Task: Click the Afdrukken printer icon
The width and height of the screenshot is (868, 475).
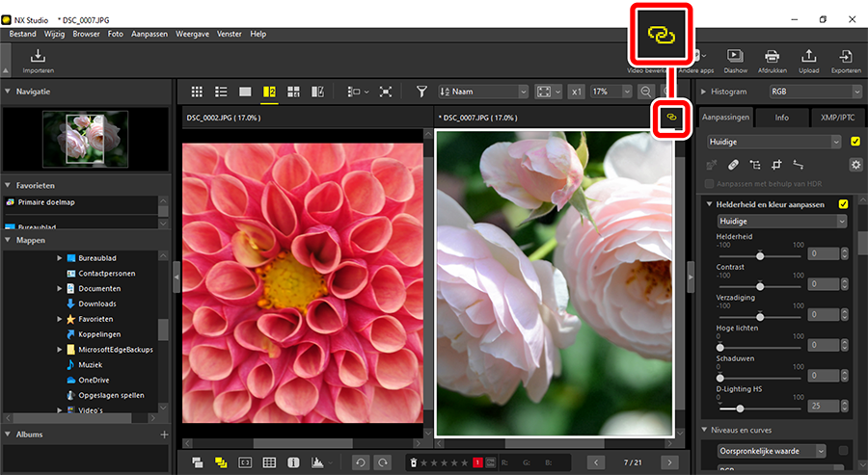Action: pyautogui.click(x=772, y=60)
